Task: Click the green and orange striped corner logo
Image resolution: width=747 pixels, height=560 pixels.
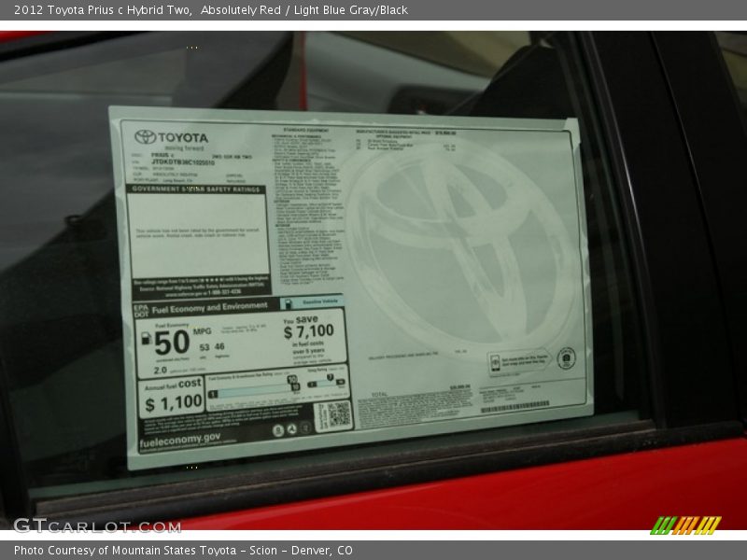Action: (685, 525)
